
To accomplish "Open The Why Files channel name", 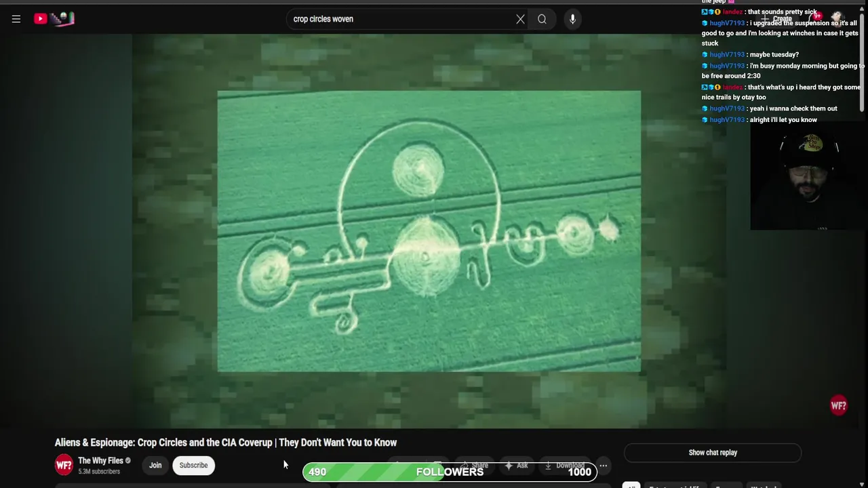I will click(100, 461).
